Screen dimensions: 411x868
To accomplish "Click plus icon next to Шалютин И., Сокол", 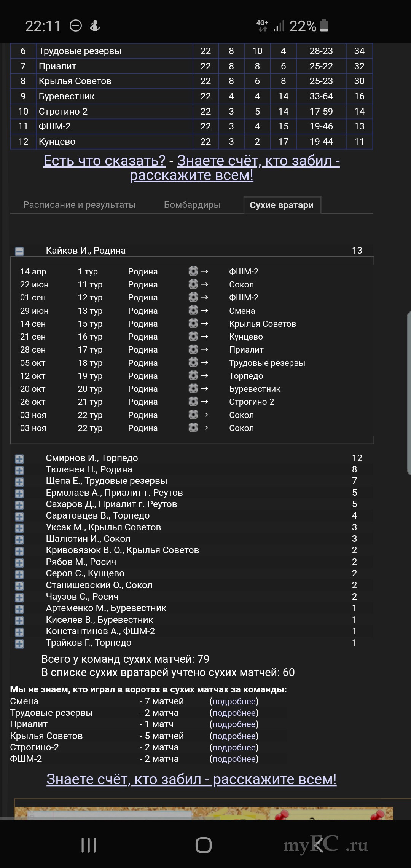I will pos(19,540).
